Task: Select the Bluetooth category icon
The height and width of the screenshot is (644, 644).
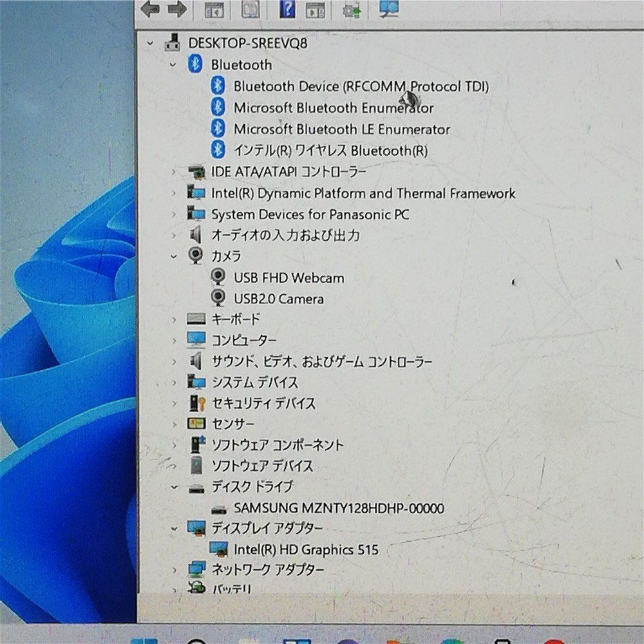Action: 195,64
